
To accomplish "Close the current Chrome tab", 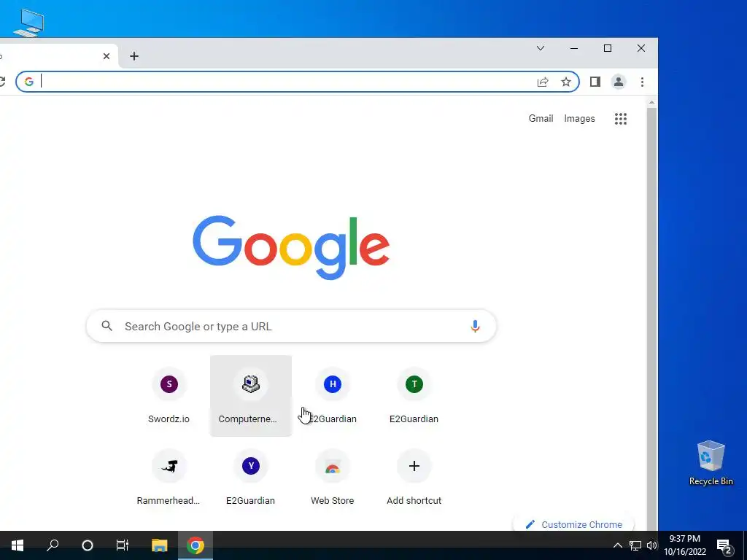I will [107, 56].
